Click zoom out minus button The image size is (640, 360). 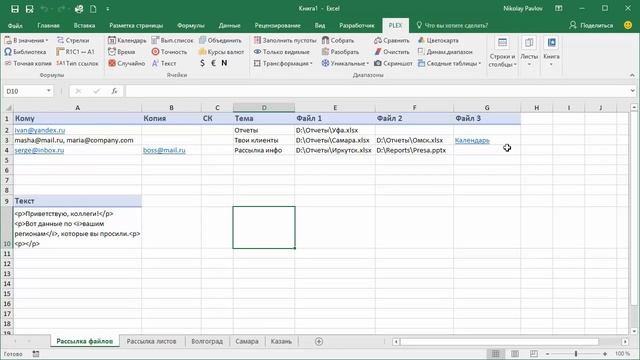coord(547,353)
